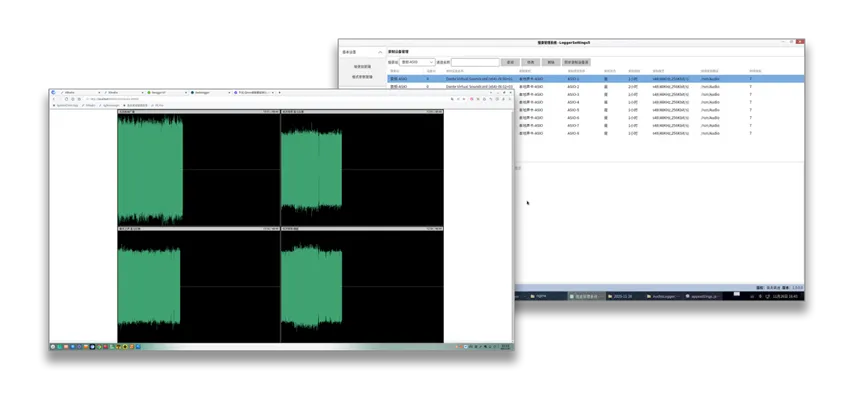Click the browser reload icon
Image resolution: width=853 pixels, height=401 pixels.
[x=66, y=99]
